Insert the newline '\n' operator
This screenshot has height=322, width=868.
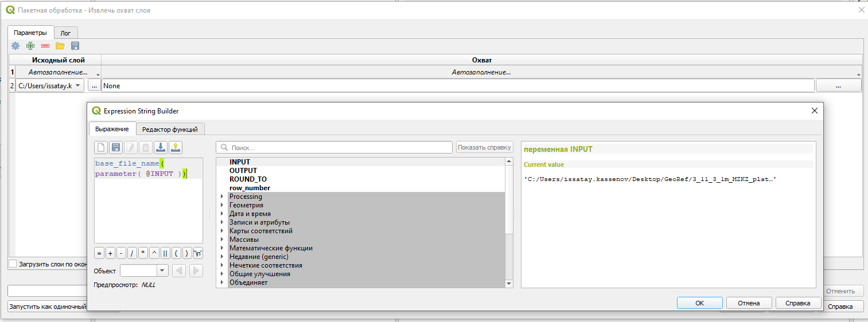198,253
